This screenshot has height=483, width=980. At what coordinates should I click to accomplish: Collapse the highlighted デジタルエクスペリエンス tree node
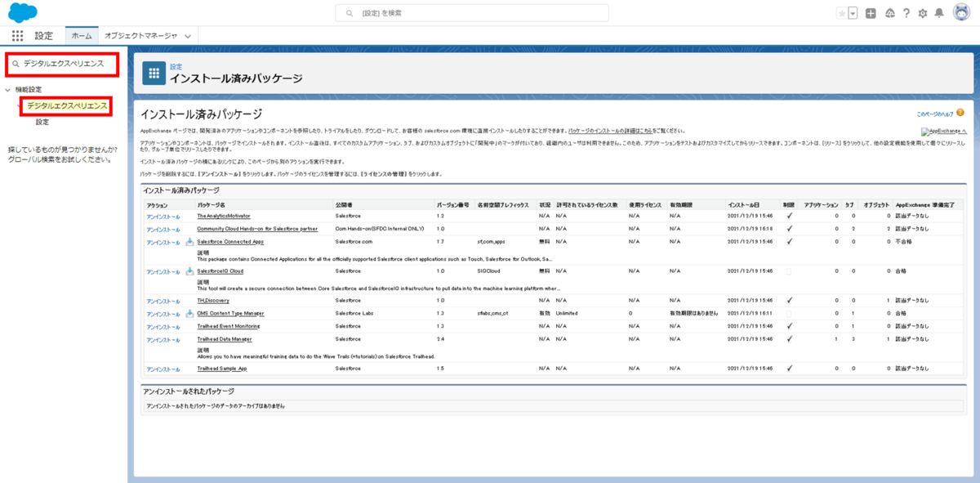click(x=20, y=106)
